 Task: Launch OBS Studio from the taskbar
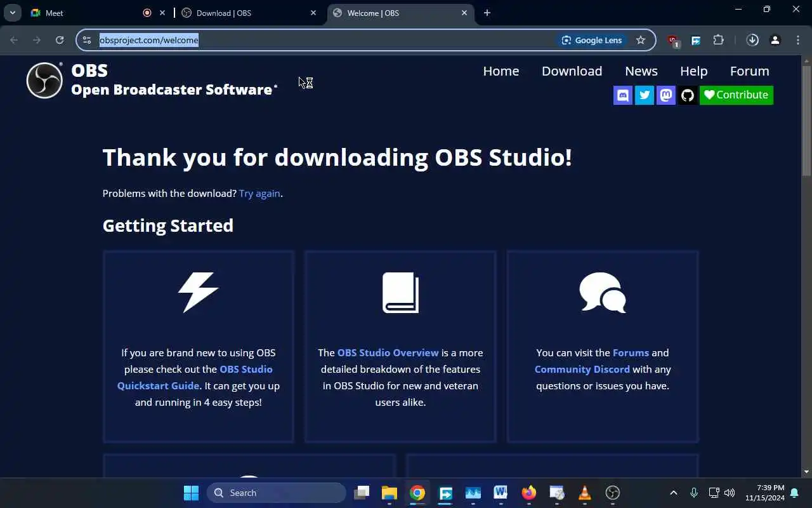(612, 493)
